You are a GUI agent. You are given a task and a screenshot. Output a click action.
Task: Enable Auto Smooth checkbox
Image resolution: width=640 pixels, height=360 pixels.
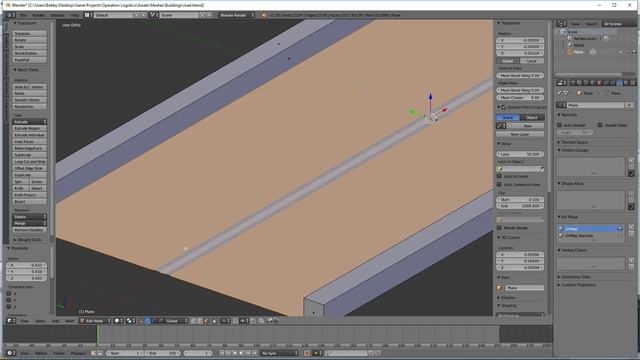tap(560, 125)
